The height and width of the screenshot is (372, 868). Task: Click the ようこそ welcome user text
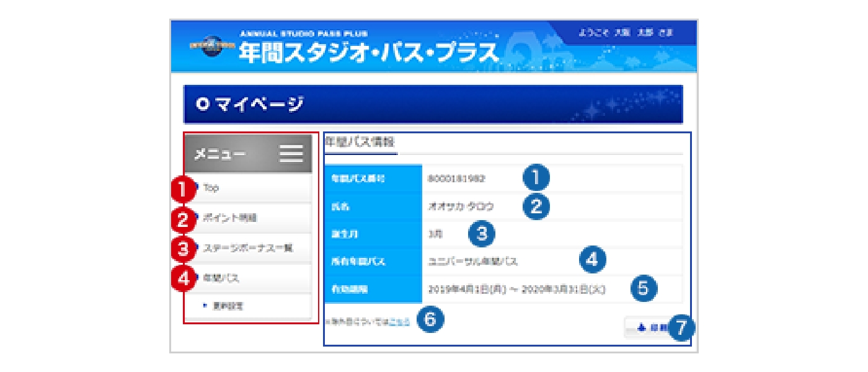(x=626, y=32)
